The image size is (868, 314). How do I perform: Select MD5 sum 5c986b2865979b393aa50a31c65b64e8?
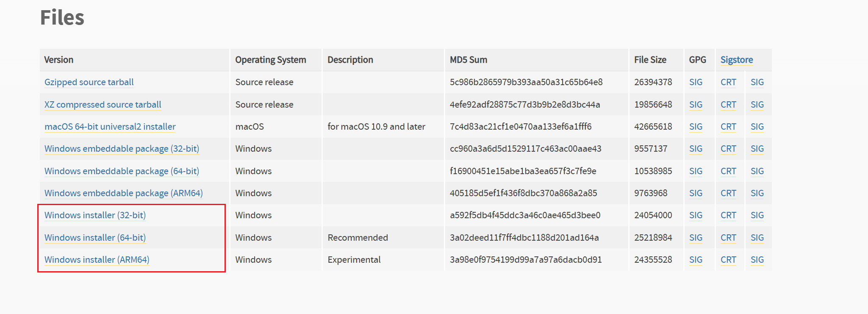(526, 82)
